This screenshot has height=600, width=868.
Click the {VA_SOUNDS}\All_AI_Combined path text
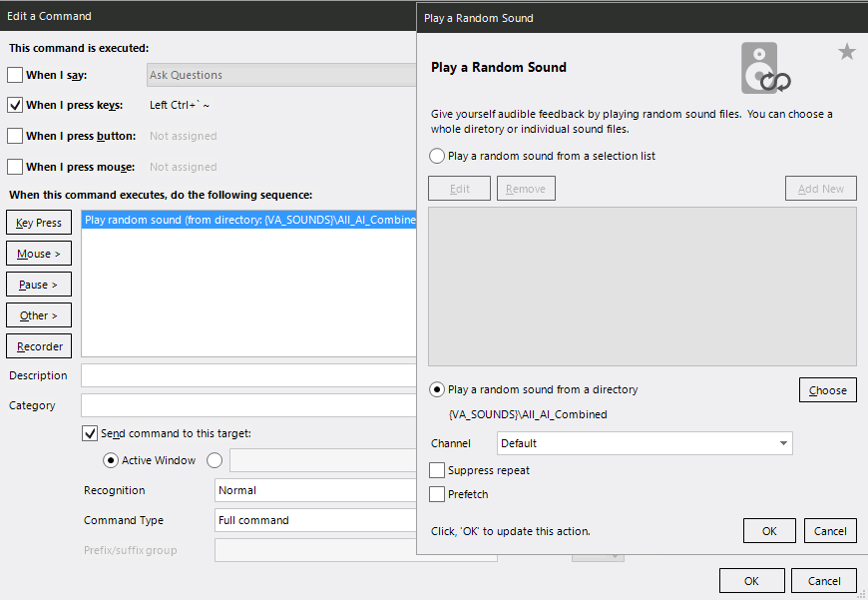pos(528,414)
